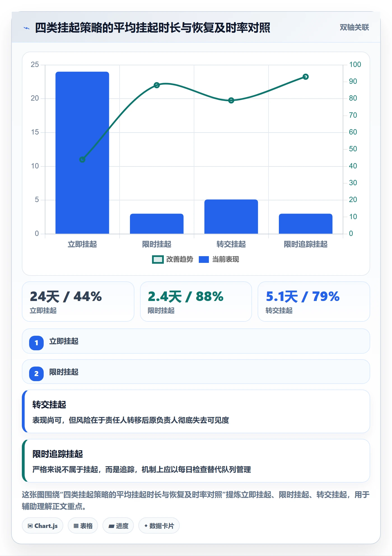Toggle the 当前表现 legend swatch
This screenshot has width=392, height=556.
pyautogui.click(x=204, y=260)
